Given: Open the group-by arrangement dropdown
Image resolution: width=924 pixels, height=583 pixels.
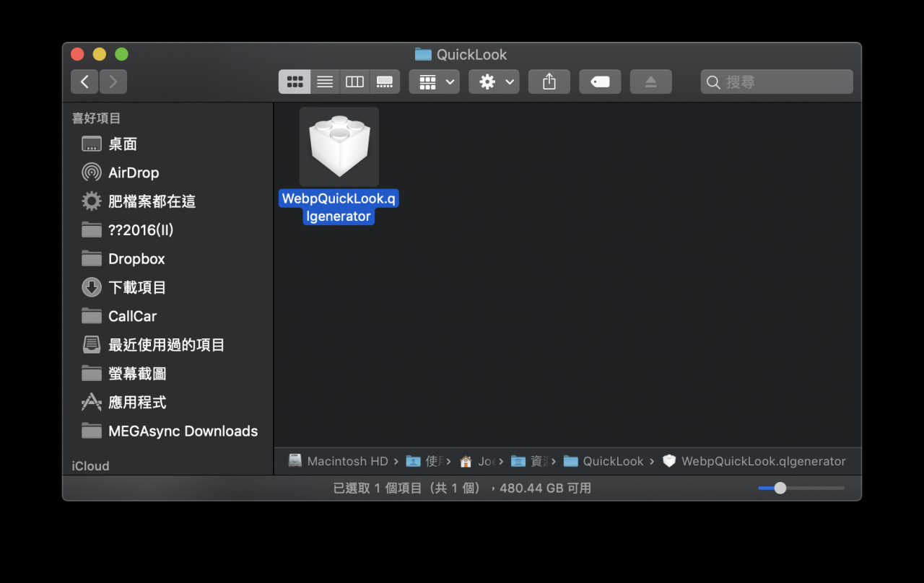Looking at the screenshot, I should click(x=435, y=82).
